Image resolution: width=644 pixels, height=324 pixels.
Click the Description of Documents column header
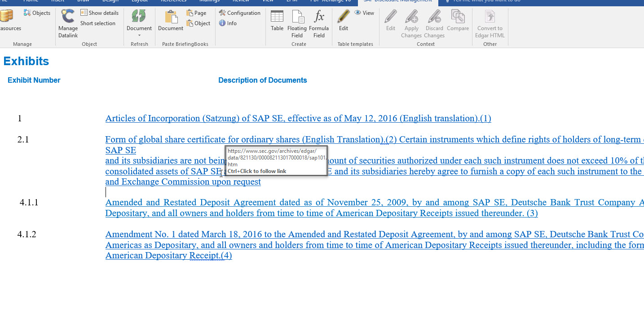(263, 80)
